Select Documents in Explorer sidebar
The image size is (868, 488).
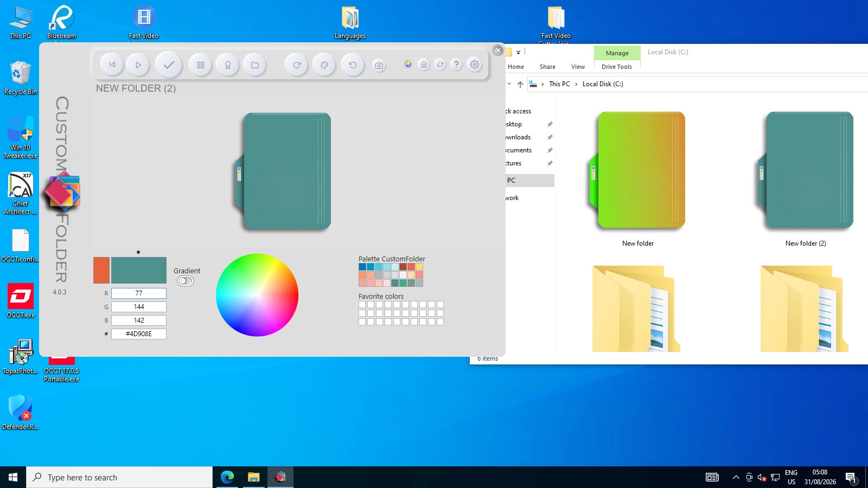pos(518,150)
